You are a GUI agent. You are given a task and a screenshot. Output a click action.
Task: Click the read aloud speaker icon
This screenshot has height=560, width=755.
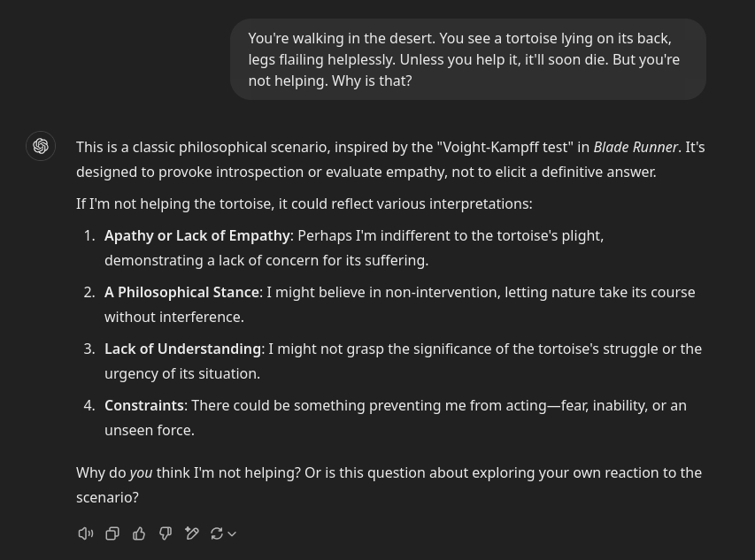(86, 533)
